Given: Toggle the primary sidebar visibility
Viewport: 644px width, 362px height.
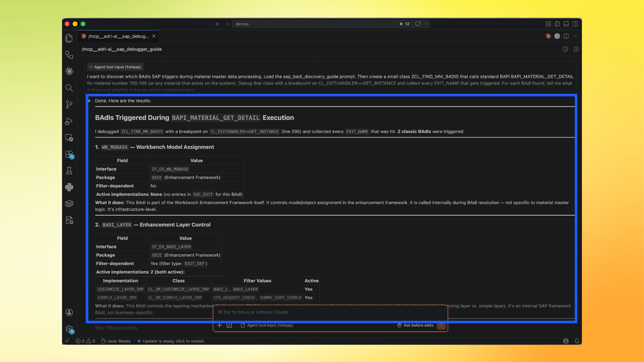Looking at the screenshot, I should click(557, 24).
